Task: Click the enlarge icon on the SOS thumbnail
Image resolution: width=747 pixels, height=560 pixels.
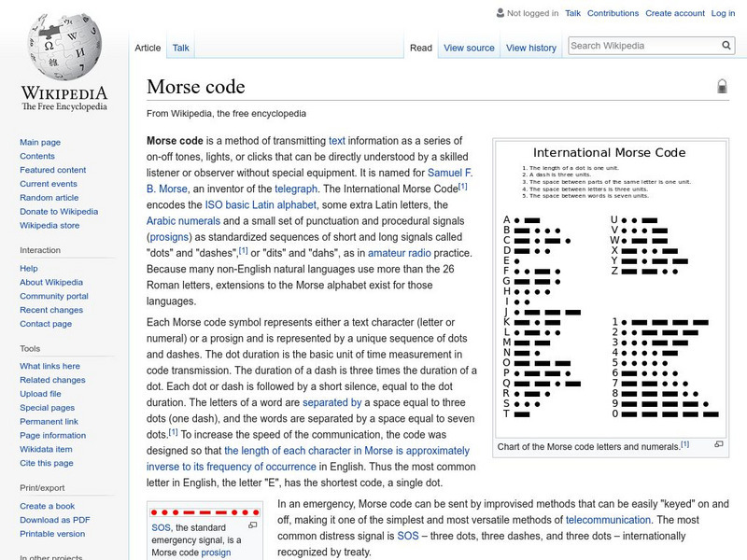Action: [x=253, y=525]
